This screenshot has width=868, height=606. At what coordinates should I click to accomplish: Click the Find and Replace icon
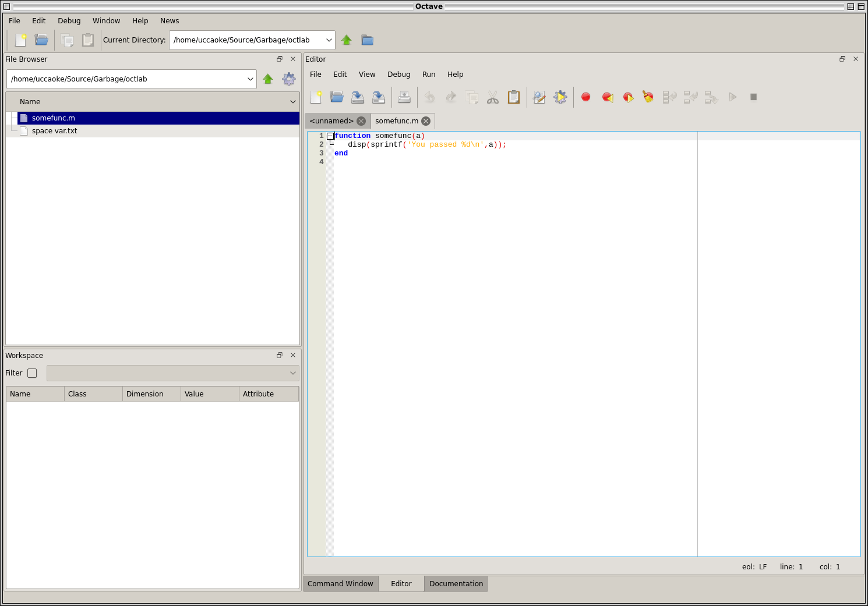[x=539, y=97]
